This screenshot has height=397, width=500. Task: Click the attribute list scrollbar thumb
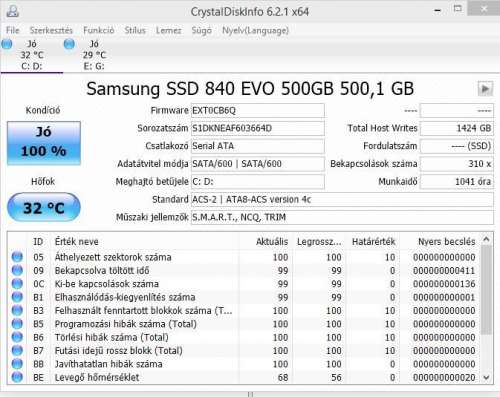click(x=486, y=290)
